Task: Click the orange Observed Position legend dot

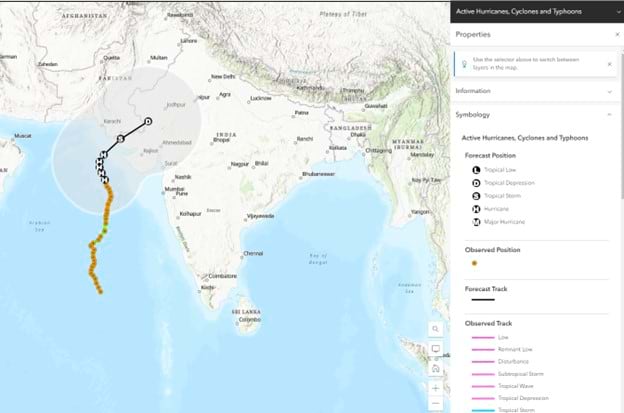Action: [474, 263]
